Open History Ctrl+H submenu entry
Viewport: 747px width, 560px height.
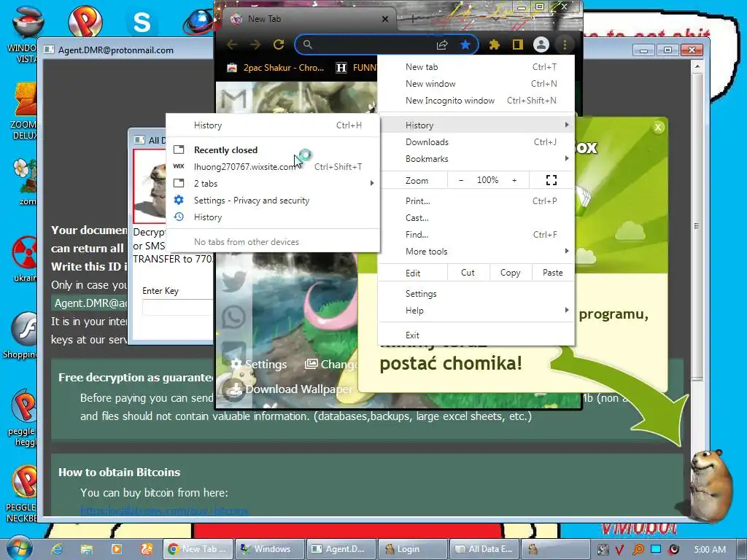[x=273, y=125]
